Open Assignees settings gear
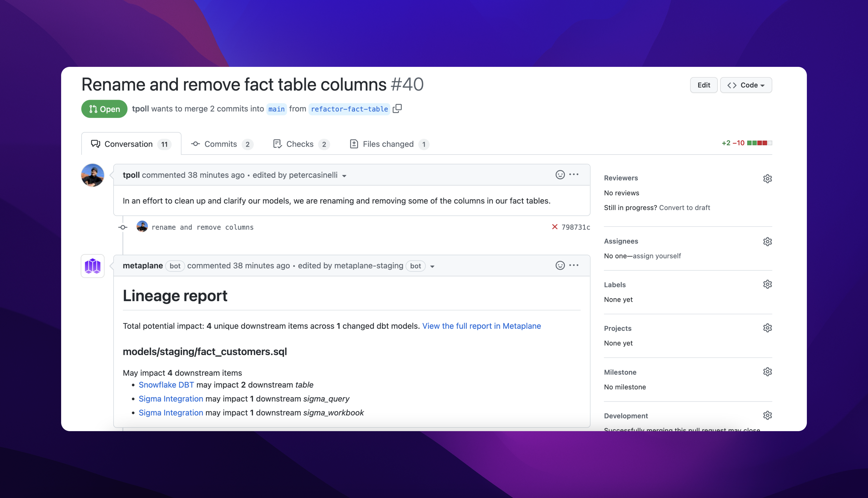The image size is (868, 498). click(767, 242)
